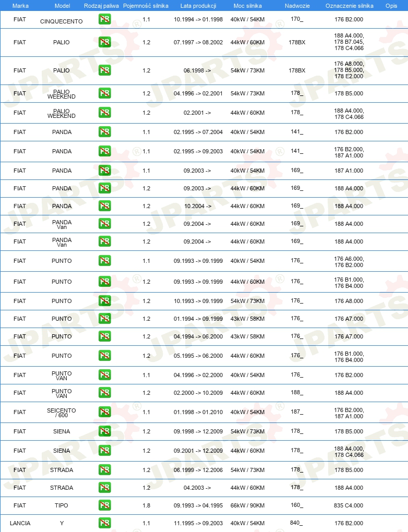Click fuel icon for PANDA 1.1 09.2003 row

click(x=104, y=171)
